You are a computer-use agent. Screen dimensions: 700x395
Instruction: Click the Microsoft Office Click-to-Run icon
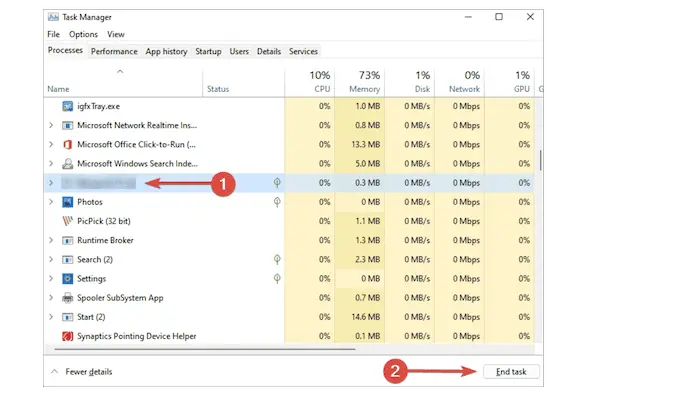tap(67, 145)
